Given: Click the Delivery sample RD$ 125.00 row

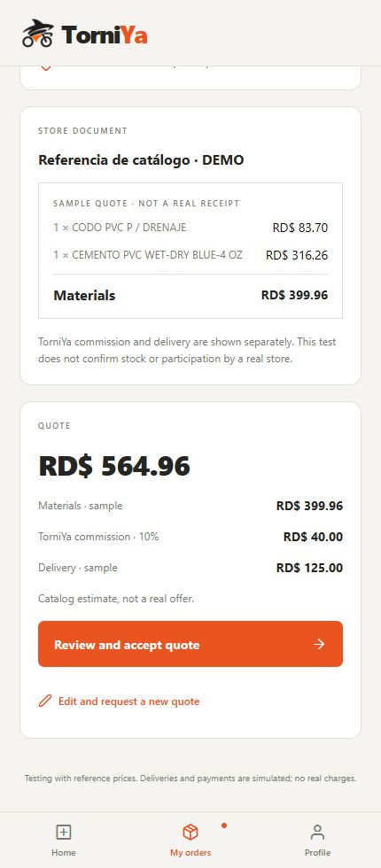Looking at the screenshot, I should [190, 568].
